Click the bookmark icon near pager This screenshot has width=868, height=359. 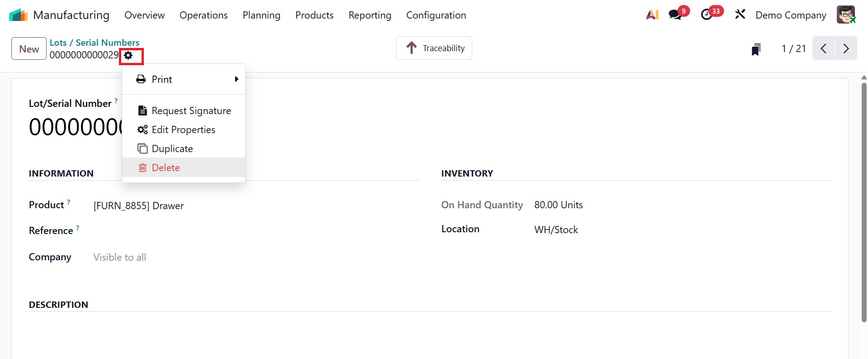pos(756,49)
